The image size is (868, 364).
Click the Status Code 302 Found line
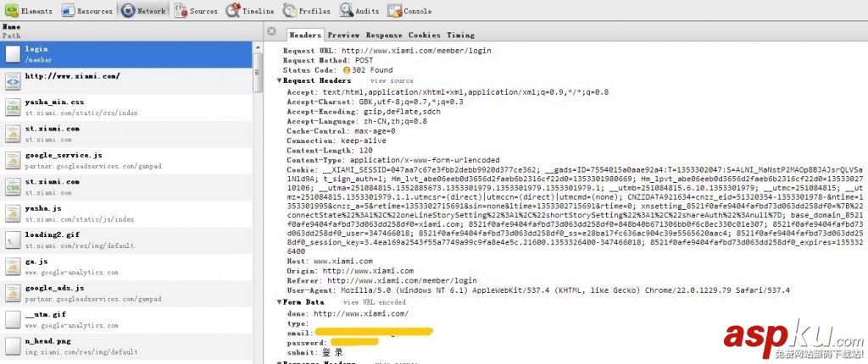337,70
